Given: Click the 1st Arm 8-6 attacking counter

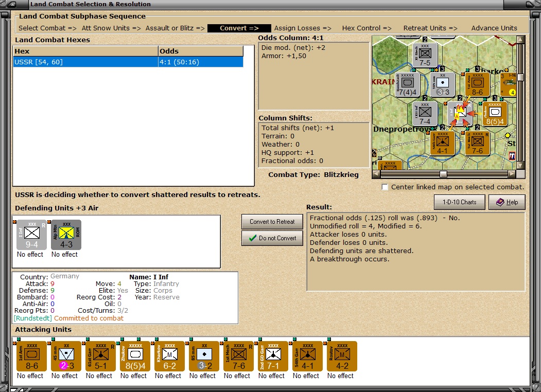Looking at the screenshot, I should point(31,356).
